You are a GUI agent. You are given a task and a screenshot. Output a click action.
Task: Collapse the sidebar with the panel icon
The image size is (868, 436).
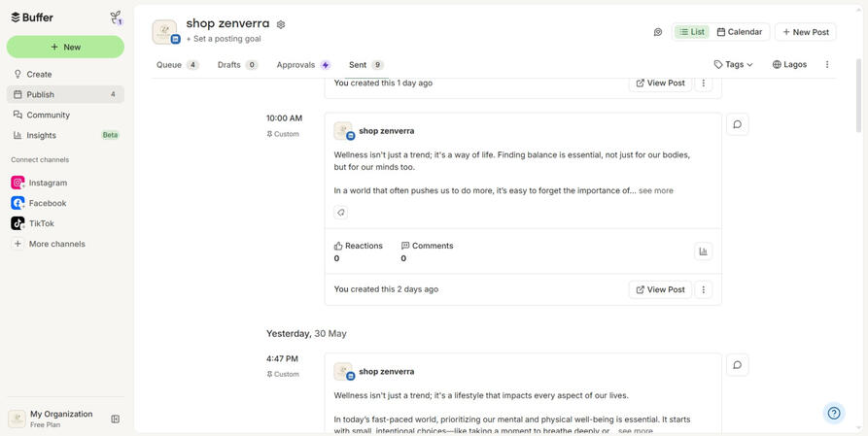115,419
